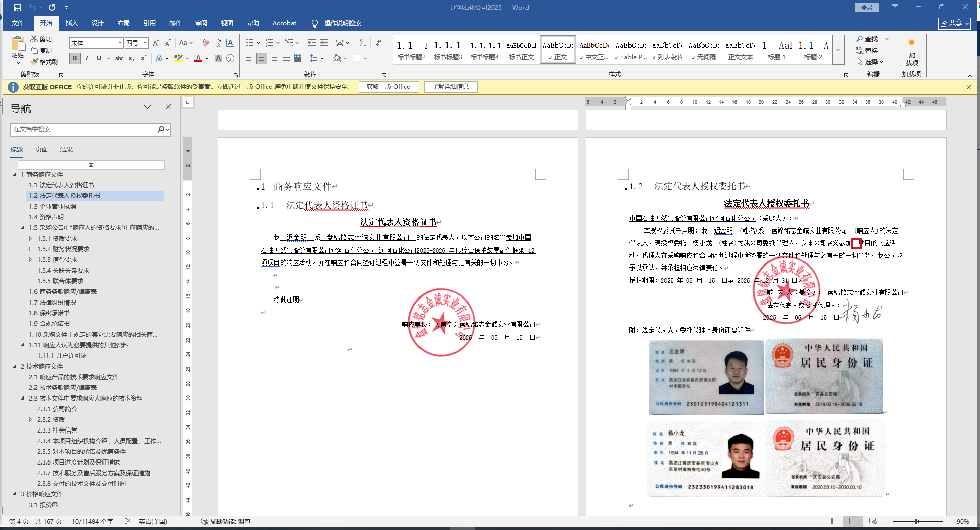This screenshot has width=980, height=530.
Task: Apply the red font color
Action: tap(198, 58)
